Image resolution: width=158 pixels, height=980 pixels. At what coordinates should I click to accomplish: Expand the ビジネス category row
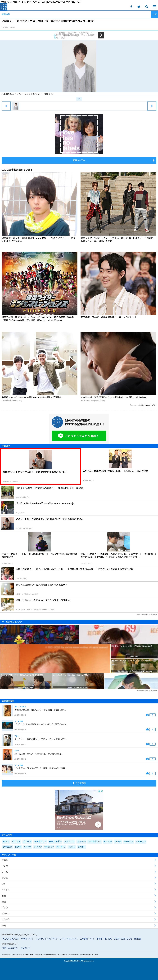(79, 913)
